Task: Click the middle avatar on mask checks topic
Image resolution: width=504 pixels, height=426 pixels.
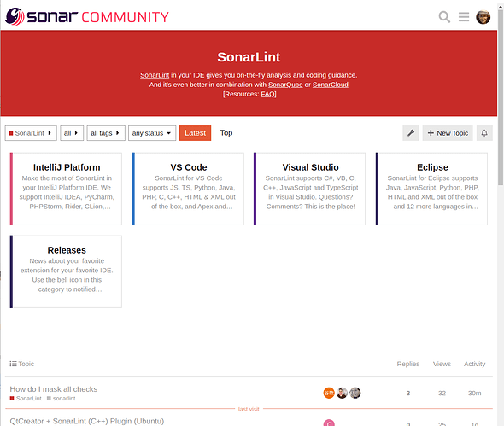Action: click(x=342, y=393)
